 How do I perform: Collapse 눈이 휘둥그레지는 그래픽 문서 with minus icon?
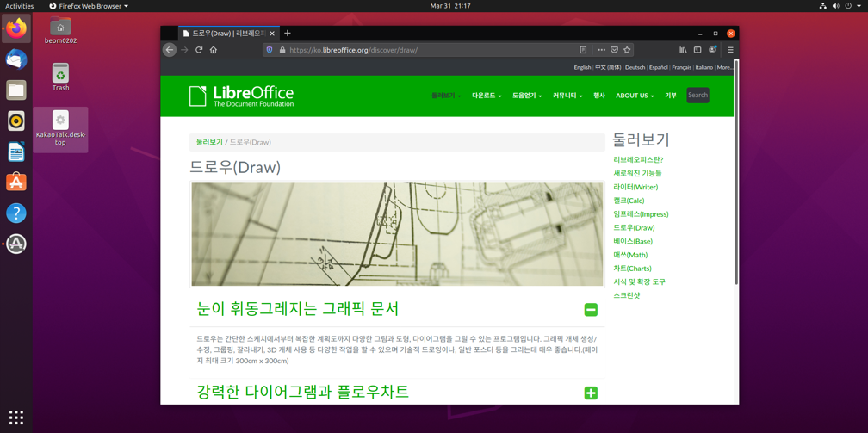(x=591, y=310)
